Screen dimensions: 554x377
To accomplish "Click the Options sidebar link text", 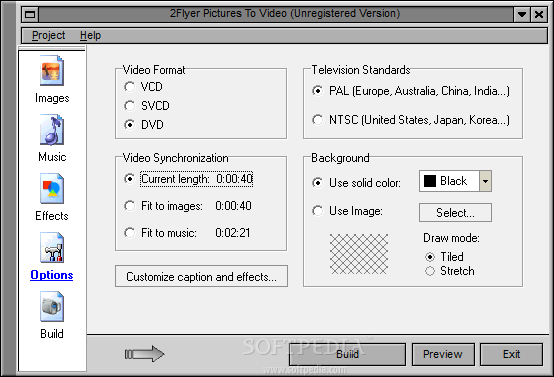I will coord(52,275).
